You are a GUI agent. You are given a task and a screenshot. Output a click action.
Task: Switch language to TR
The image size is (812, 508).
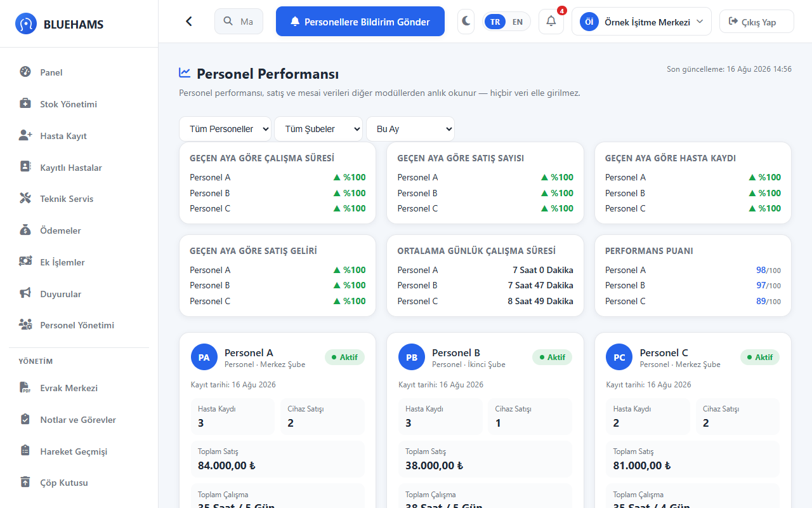[x=495, y=22]
